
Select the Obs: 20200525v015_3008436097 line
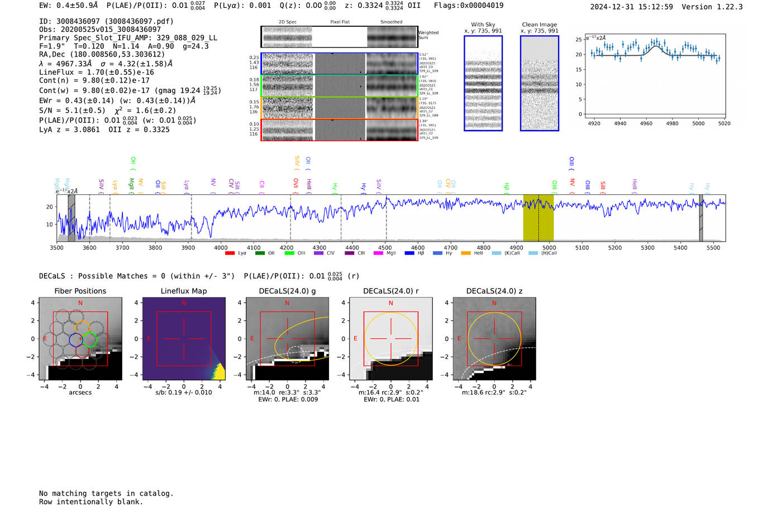(x=100, y=30)
